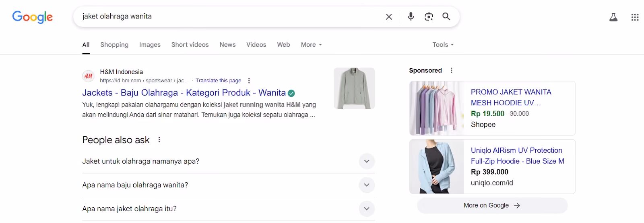
Task: Open Uniqlo AIRism UV Protection Hoodie ad
Action: tap(517, 156)
